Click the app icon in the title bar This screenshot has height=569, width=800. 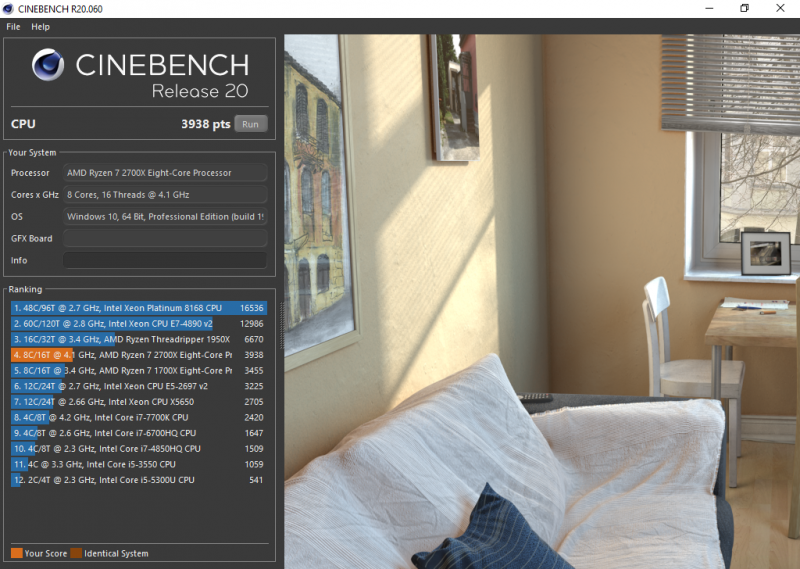[9, 9]
